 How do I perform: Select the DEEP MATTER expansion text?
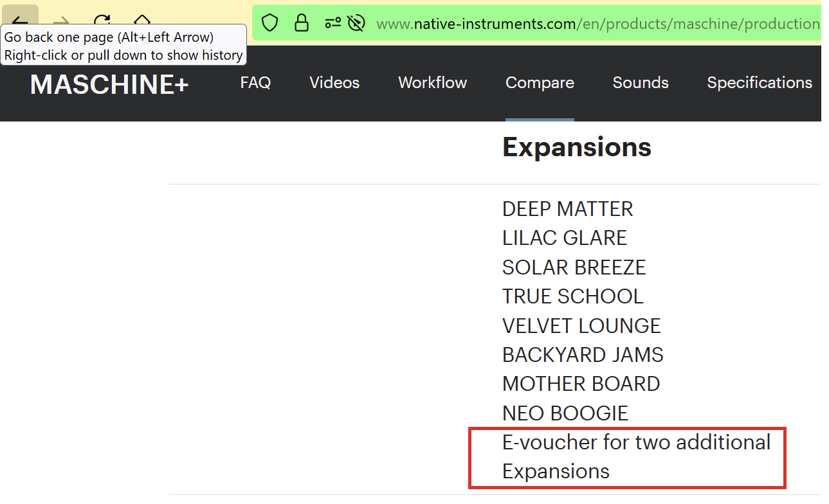567,209
